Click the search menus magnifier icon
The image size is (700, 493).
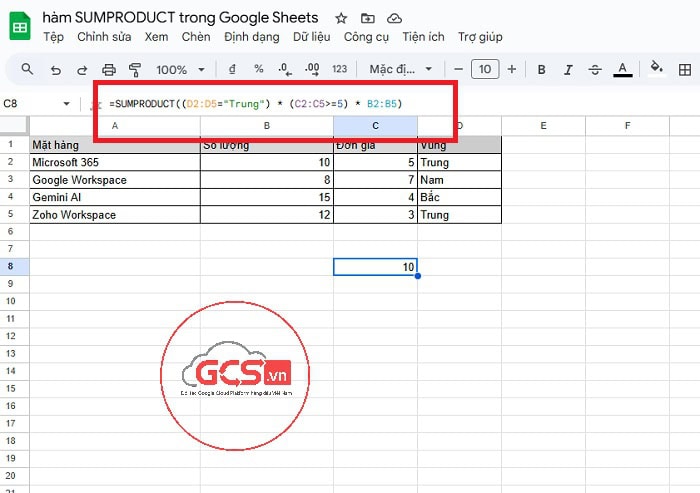point(27,70)
